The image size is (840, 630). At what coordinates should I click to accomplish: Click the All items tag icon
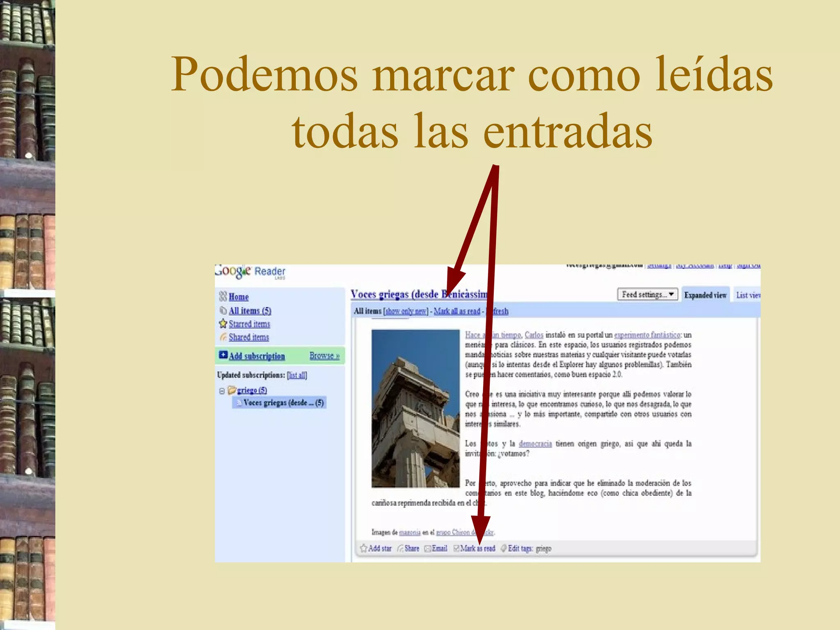click(x=223, y=310)
